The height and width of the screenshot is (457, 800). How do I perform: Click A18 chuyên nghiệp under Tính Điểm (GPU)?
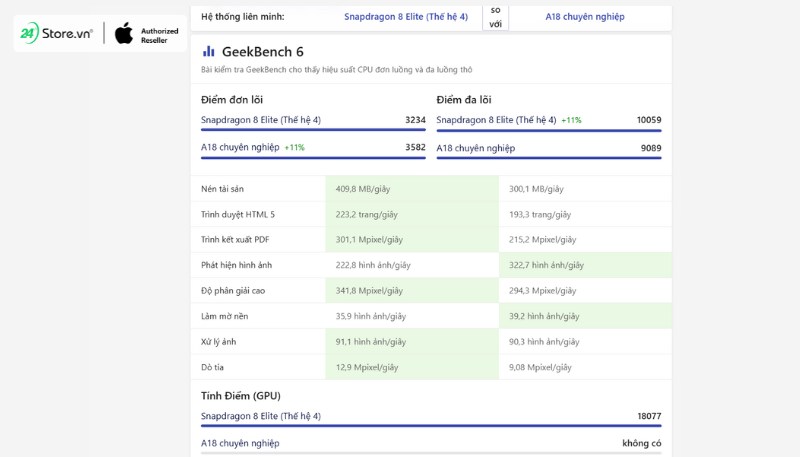[240, 443]
